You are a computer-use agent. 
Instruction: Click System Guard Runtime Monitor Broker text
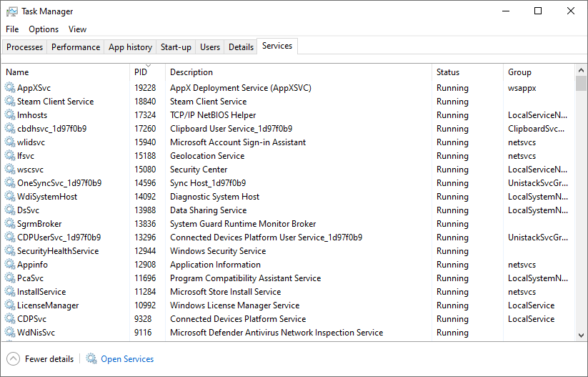243,224
